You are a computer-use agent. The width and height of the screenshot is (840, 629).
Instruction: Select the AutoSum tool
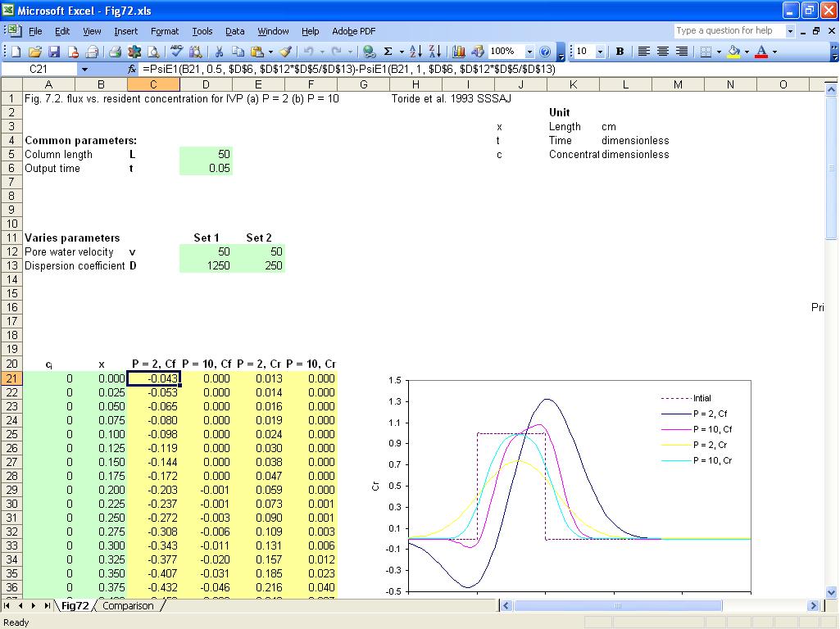[388, 52]
